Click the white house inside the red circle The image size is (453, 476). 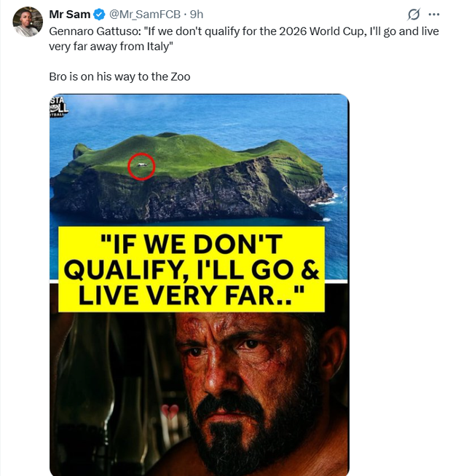[142, 166]
